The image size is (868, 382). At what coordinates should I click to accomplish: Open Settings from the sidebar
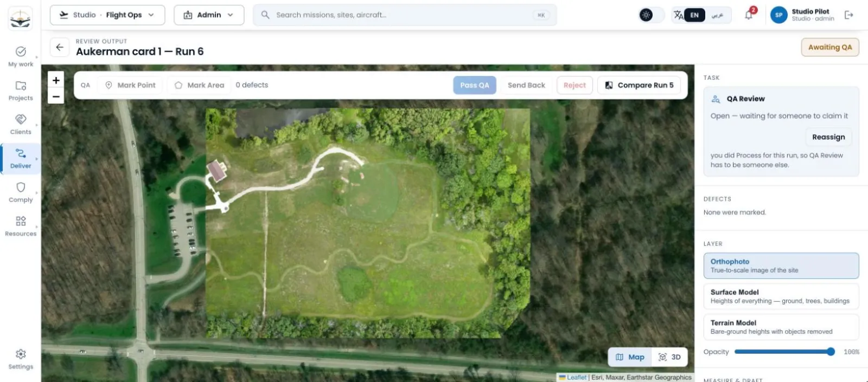pyautogui.click(x=21, y=359)
